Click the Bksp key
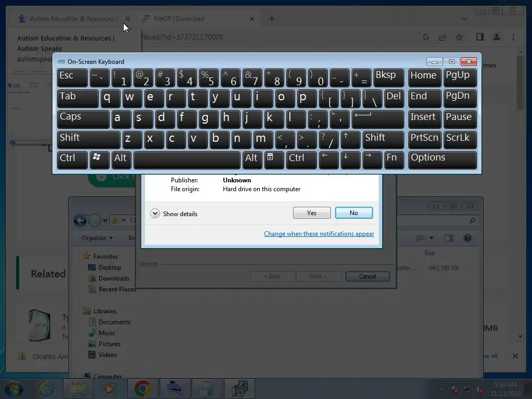 pos(389,78)
